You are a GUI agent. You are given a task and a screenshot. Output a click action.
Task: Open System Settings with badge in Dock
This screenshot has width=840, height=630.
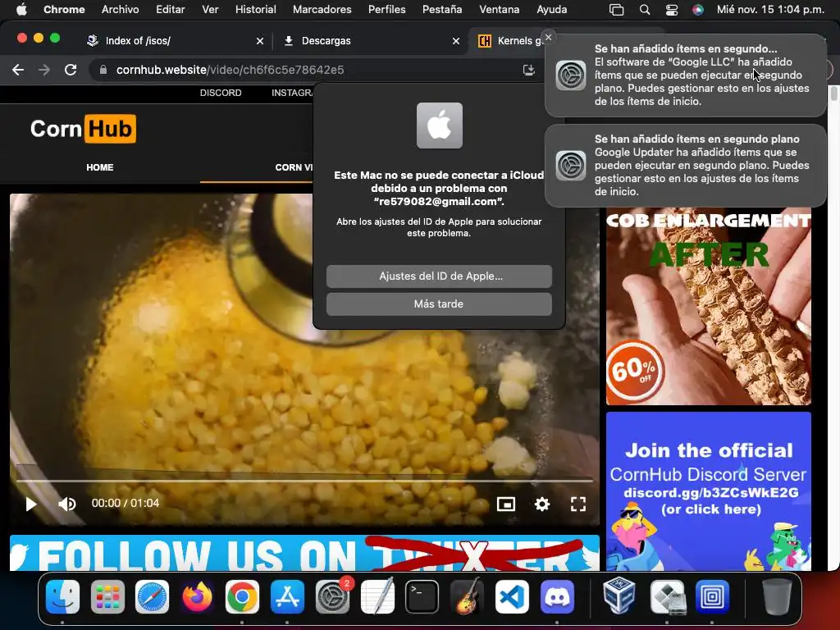332,596
